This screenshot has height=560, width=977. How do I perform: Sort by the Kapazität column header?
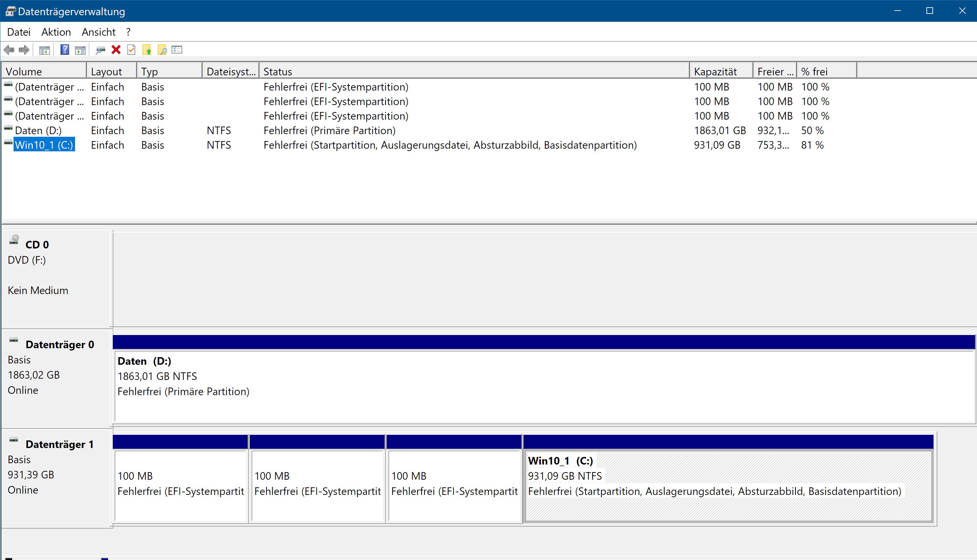(x=715, y=72)
